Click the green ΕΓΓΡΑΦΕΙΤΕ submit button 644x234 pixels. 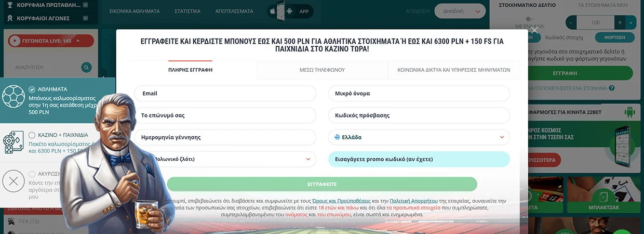tap(322, 184)
